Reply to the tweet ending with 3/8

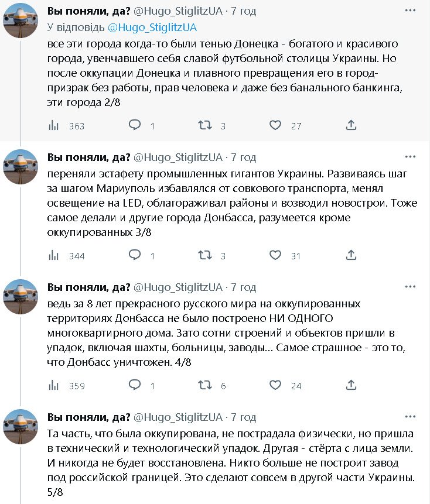pyautogui.click(x=134, y=255)
